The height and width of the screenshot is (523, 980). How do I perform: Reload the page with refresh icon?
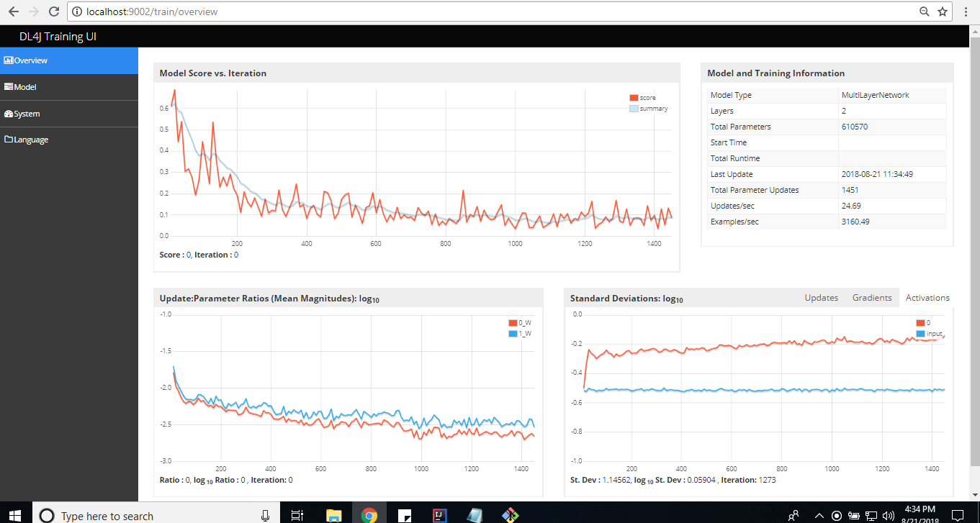point(54,12)
